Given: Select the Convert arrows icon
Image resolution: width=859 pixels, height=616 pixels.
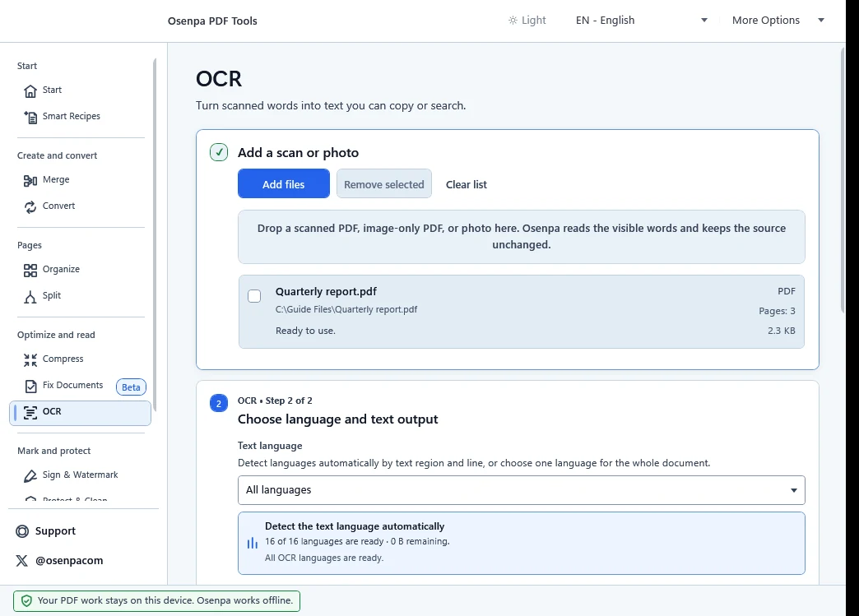Looking at the screenshot, I should (30, 206).
